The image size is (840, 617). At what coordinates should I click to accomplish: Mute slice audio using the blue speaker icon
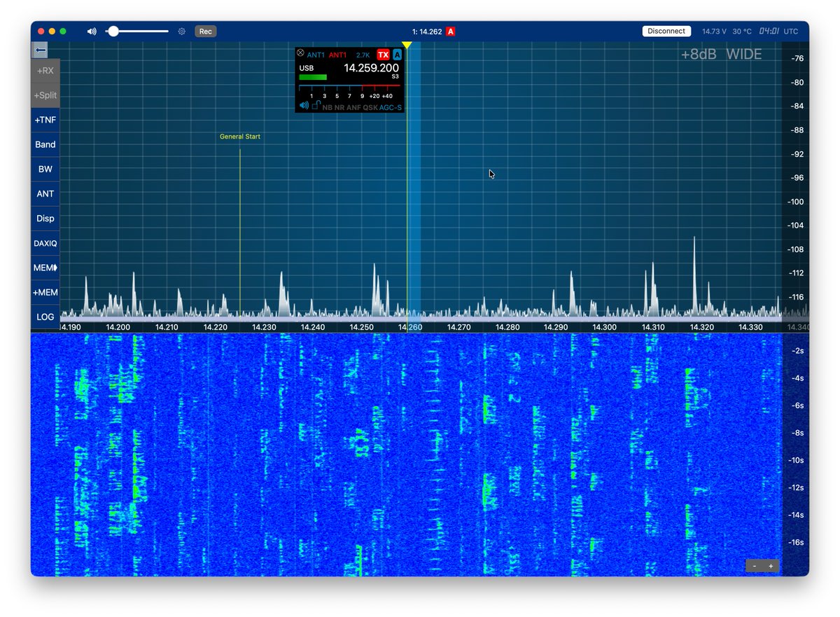point(304,106)
